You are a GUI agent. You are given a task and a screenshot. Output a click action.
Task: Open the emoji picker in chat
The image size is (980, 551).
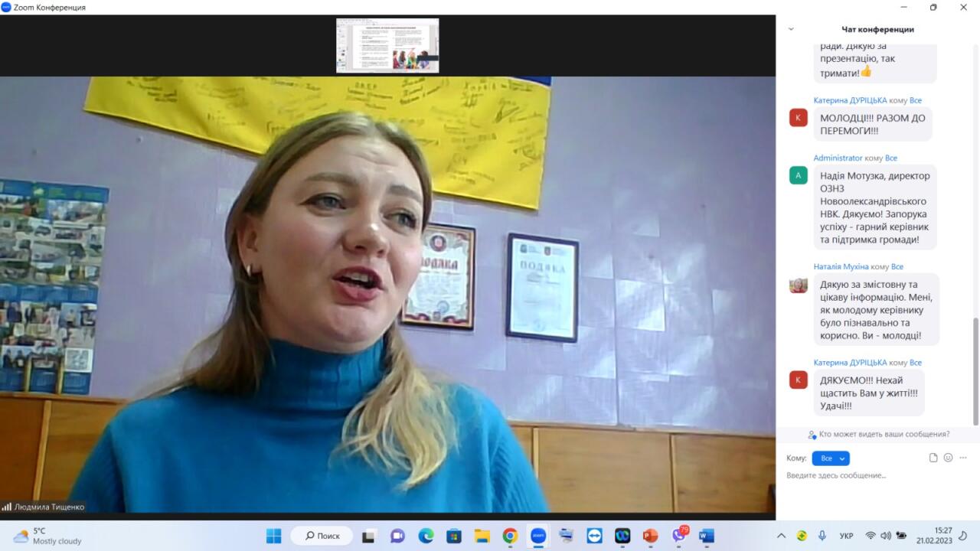pyautogui.click(x=948, y=458)
